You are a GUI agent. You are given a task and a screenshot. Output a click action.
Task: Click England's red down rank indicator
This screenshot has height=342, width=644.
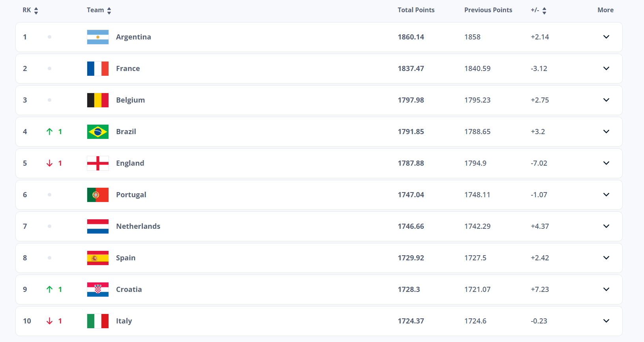50,163
